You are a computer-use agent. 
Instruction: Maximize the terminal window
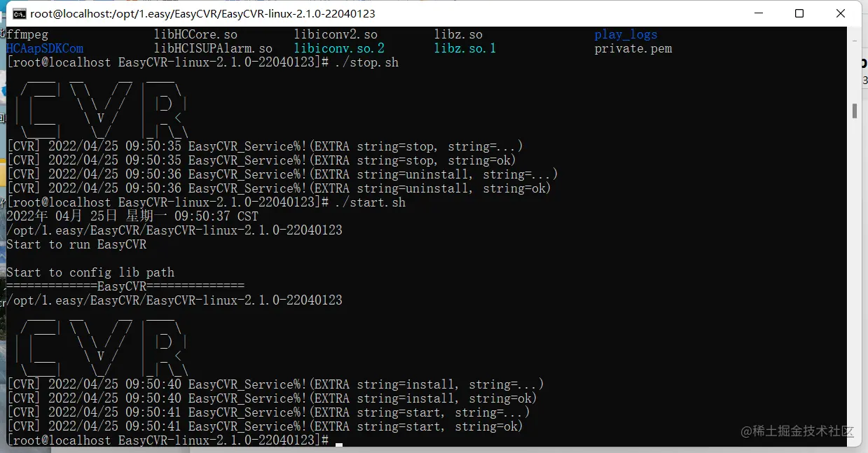click(799, 13)
